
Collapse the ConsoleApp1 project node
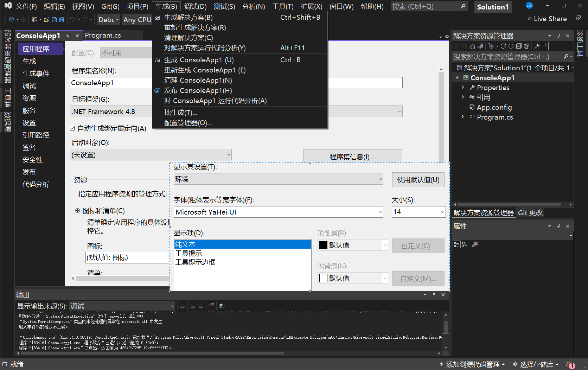tap(457, 78)
